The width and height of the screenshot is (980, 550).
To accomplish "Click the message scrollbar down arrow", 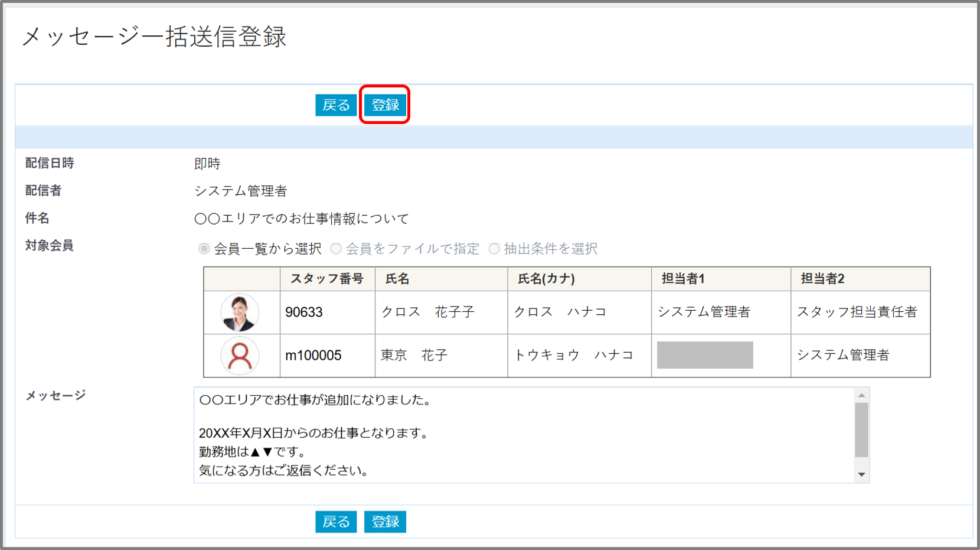I will tap(862, 474).
